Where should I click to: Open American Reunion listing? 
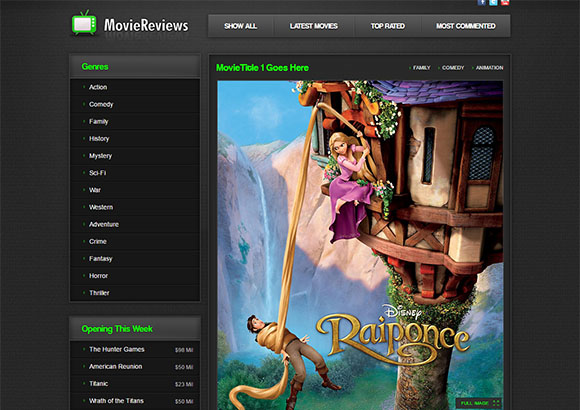pyautogui.click(x=115, y=366)
